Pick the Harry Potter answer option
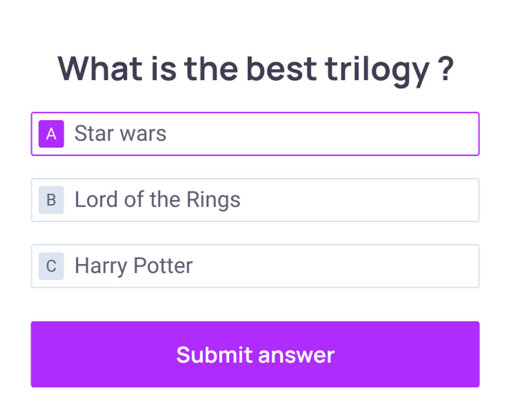 255,266
